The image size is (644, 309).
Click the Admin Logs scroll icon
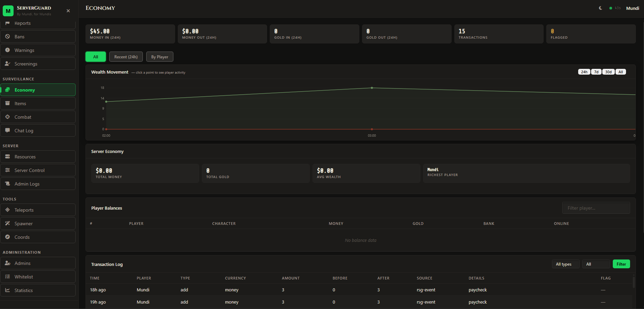[7, 184]
